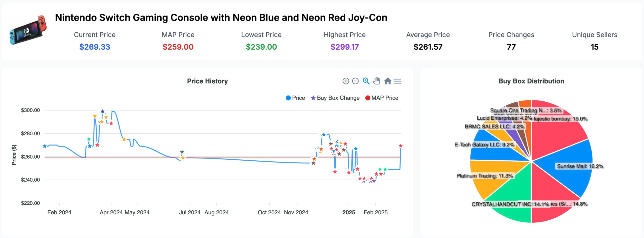Click the dark star at $299 peak
This screenshot has width=644, height=238.
pos(103,111)
